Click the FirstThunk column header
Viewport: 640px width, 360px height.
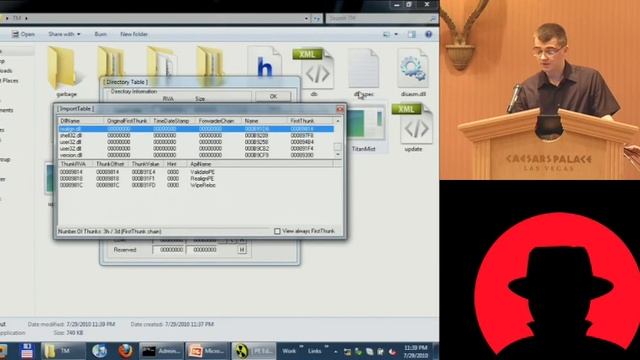click(x=310, y=121)
